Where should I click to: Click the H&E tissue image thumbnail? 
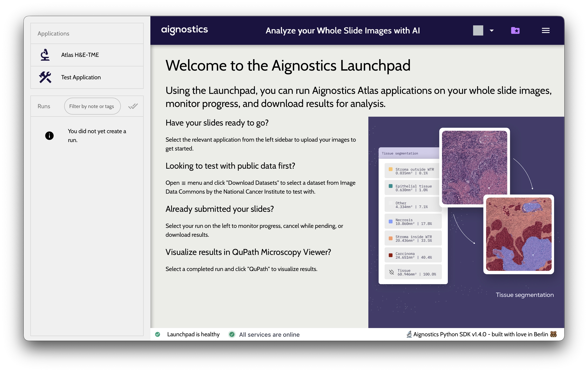474,167
